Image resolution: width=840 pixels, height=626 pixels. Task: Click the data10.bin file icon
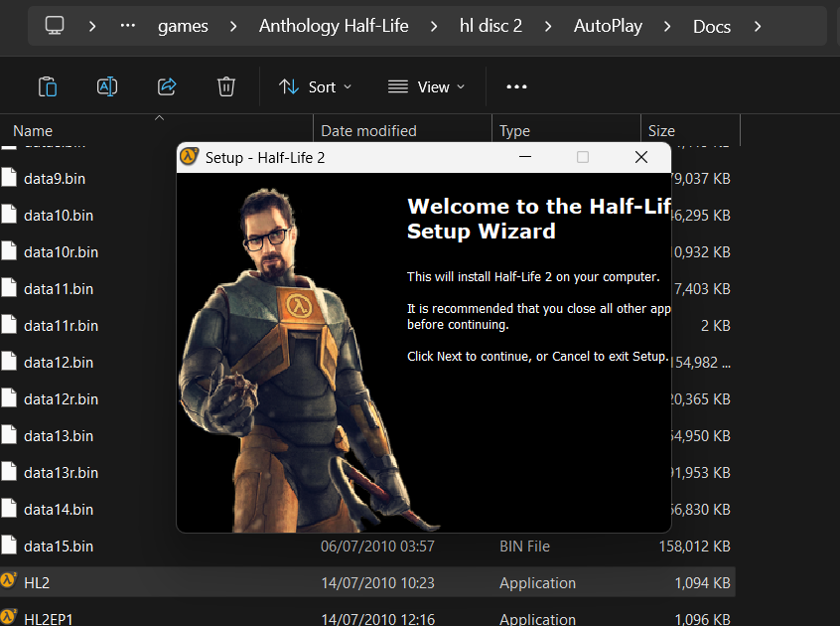[x=9, y=215]
